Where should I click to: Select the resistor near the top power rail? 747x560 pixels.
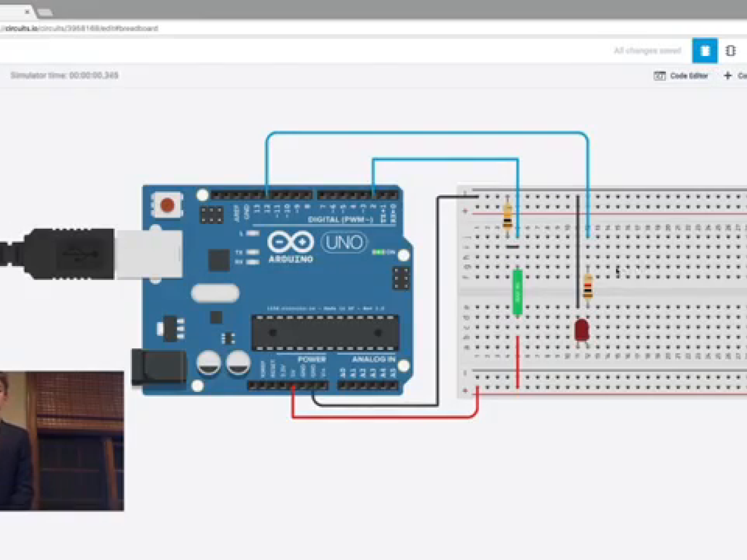point(508,216)
